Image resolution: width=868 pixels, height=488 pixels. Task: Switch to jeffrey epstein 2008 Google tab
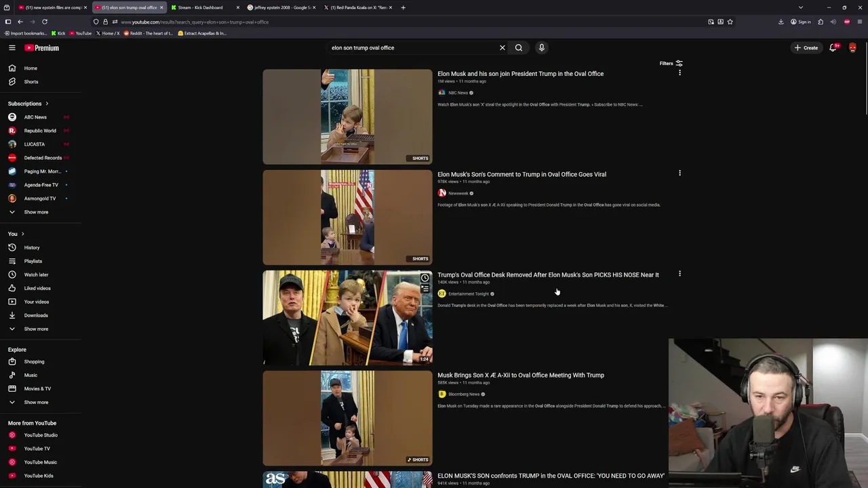pos(280,7)
